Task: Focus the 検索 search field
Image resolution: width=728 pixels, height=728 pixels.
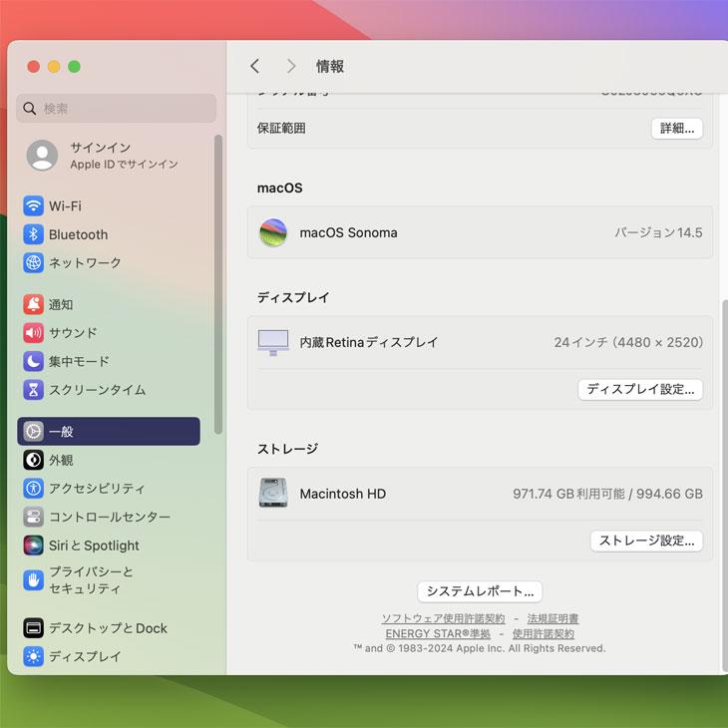Action: coord(116,109)
